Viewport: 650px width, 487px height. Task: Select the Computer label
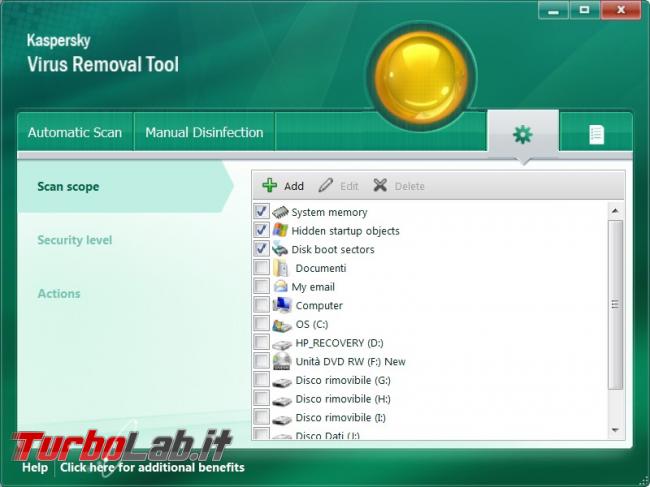319,305
